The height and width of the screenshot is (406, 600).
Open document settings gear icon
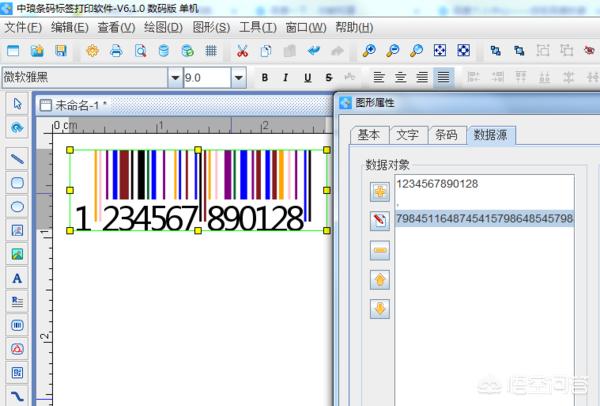click(92, 51)
